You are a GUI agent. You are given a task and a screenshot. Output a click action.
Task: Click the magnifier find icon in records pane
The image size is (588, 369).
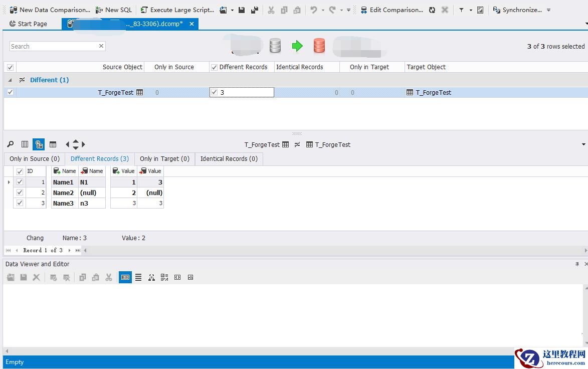pyautogui.click(x=11, y=144)
